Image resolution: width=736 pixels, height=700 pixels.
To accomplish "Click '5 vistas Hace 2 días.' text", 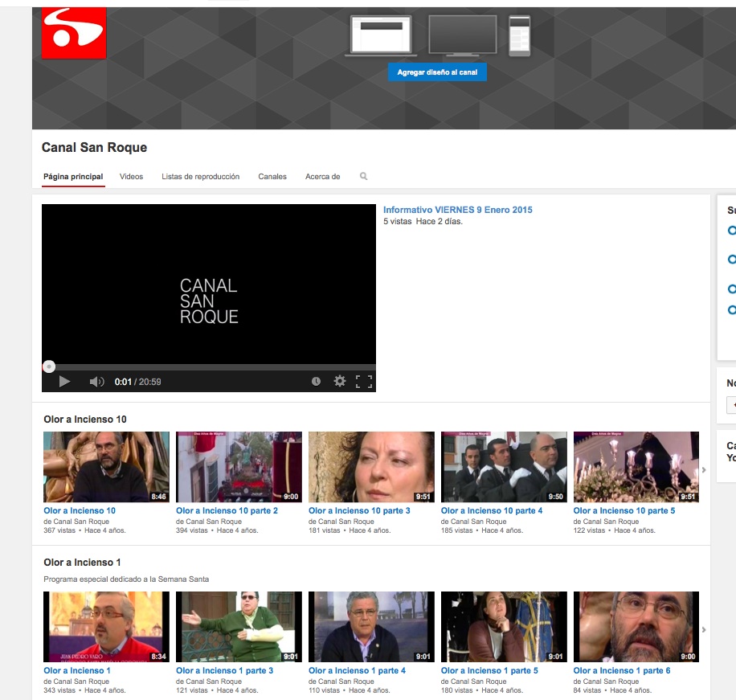I will (x=423, y=222).
